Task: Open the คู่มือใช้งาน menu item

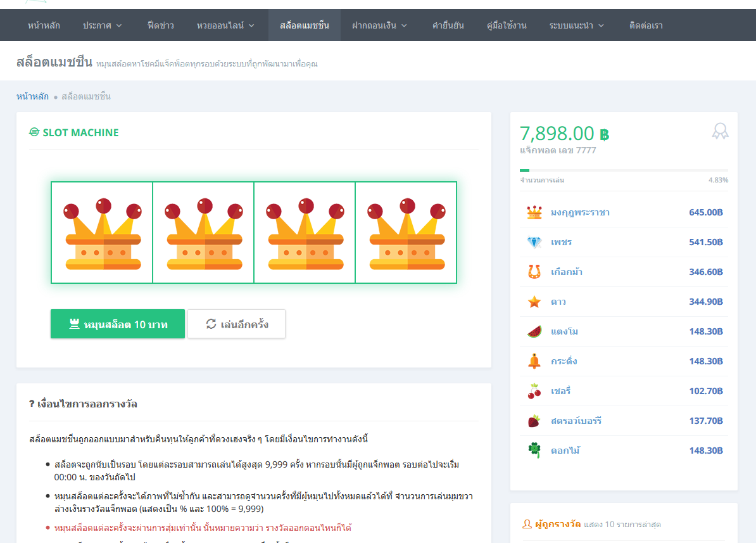Action: [507, 25]
